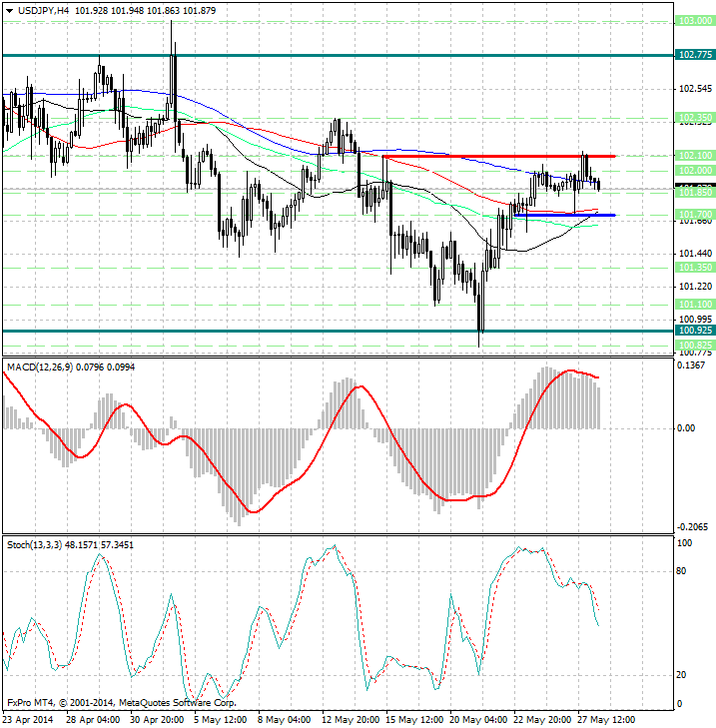Click the 100.825 price level label
Viewport: 716px width, 728px height.
click(x=695, y=345)
